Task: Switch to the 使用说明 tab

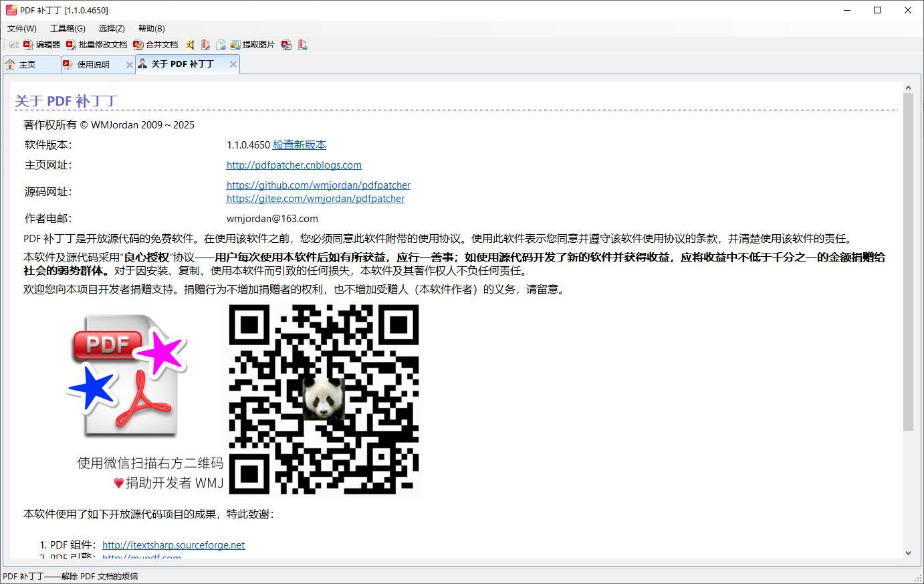Action: click(93, 65)
